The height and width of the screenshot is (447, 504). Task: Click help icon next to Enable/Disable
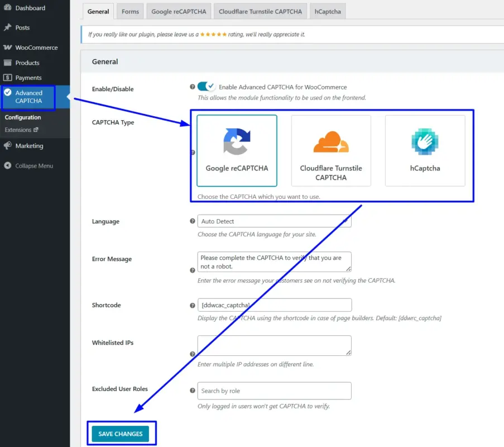pos(192,87)
